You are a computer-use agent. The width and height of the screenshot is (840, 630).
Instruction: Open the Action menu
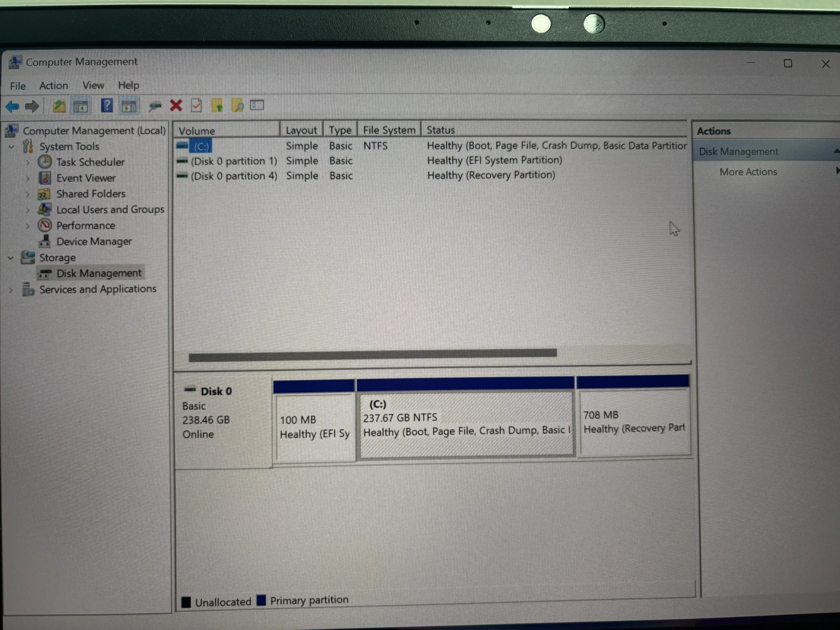coord(53,86)
